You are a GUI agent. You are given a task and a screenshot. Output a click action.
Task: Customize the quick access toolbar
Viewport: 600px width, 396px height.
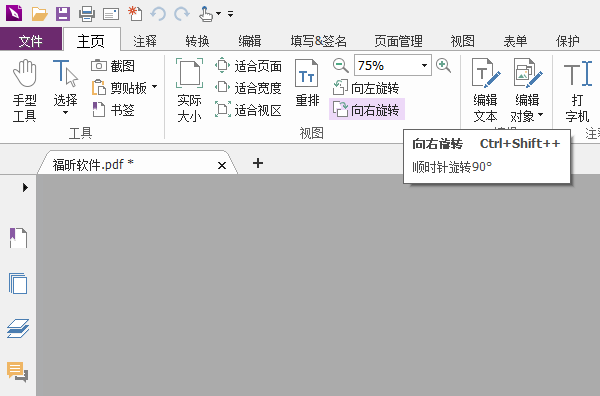pos(230,14)
